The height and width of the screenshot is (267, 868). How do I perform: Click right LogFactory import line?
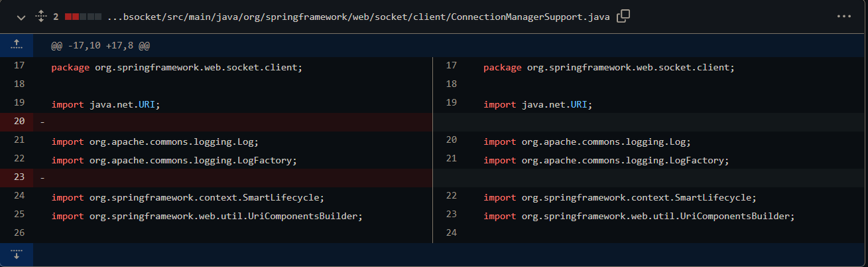(x=606, y=160)
